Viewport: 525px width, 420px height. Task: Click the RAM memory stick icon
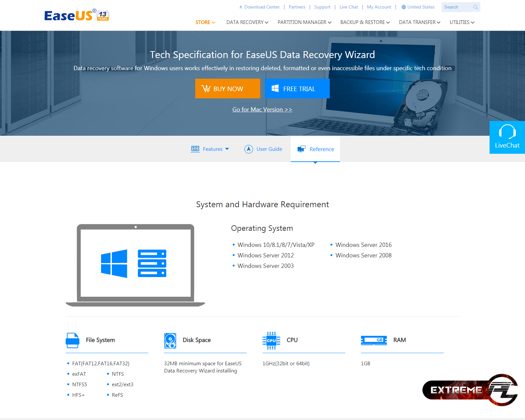click(374, 340)
